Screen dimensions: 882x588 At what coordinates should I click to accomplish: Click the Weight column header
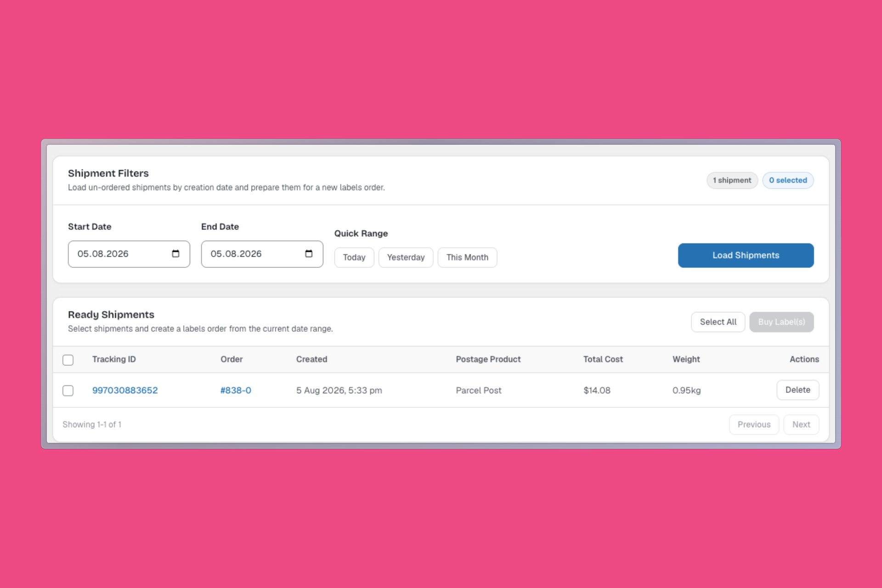686,359
